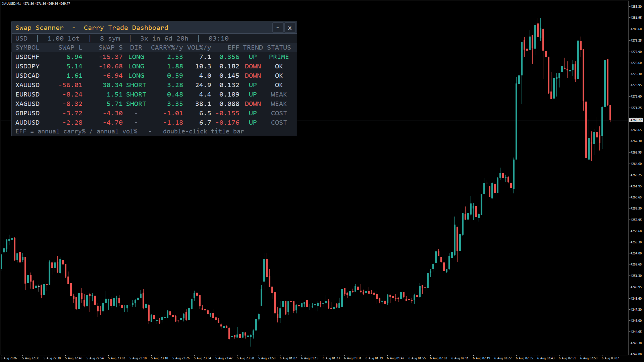Viewport: 644px width, 362px height.
Task: Click volatility value 24.9 for XAUUSD
Action: tap(203, 85)
